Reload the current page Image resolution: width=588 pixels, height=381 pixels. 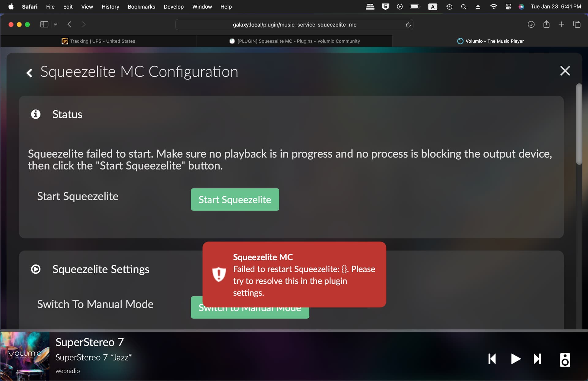click(x=408, y=25)
